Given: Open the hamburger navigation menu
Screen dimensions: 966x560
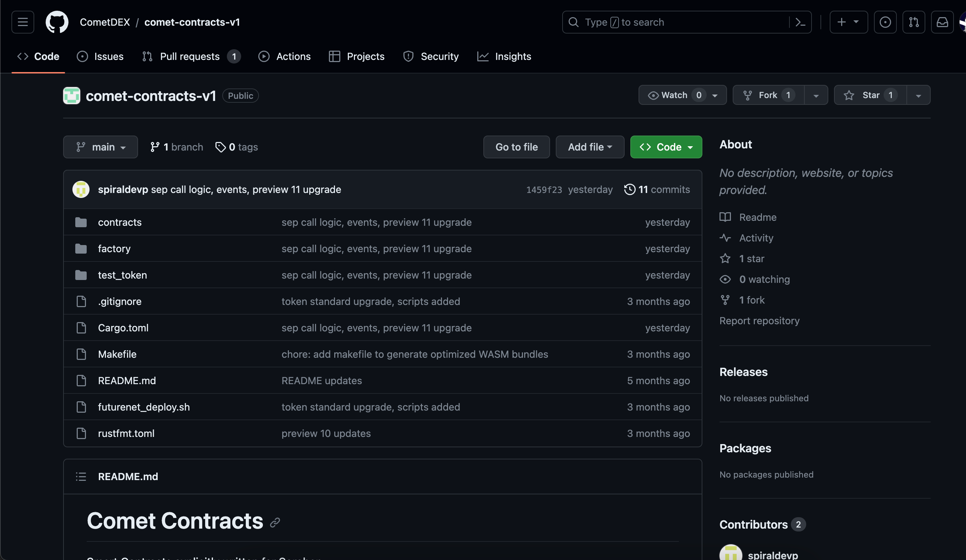Looking at the screenshot, I should [22, 22].
